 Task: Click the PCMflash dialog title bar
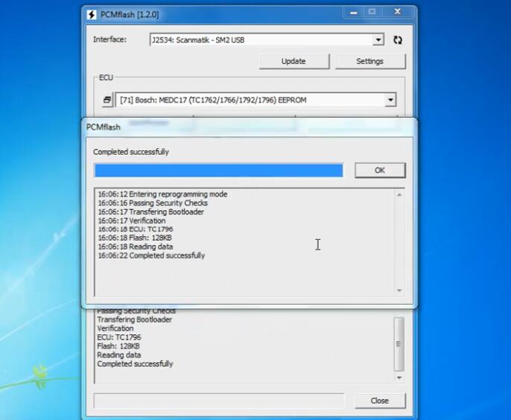(250, 127)
